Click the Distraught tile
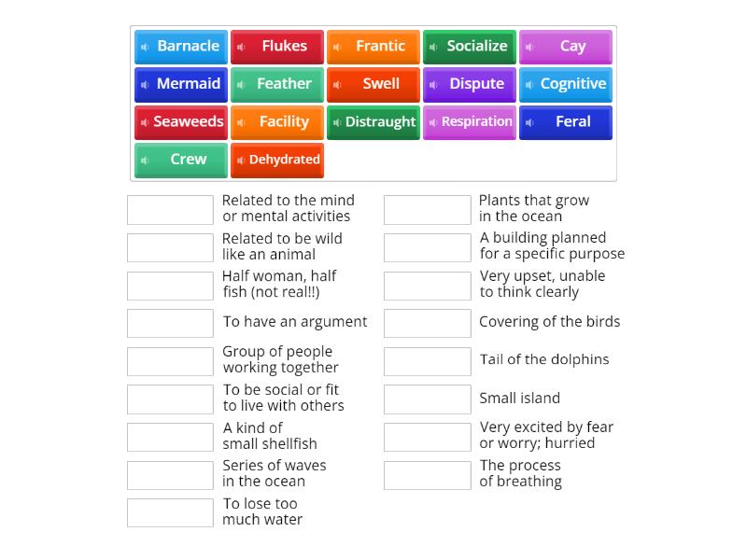747x560 pixels. tap(373, 121)
